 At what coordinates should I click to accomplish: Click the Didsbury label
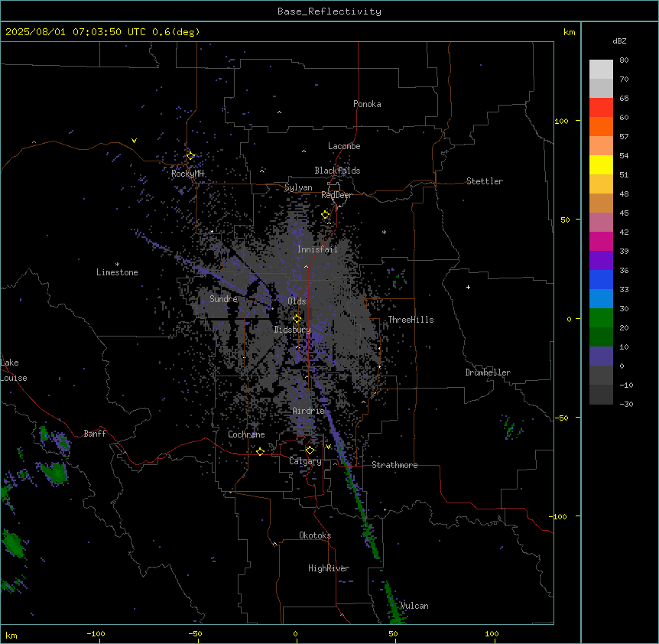coord(293,330)
